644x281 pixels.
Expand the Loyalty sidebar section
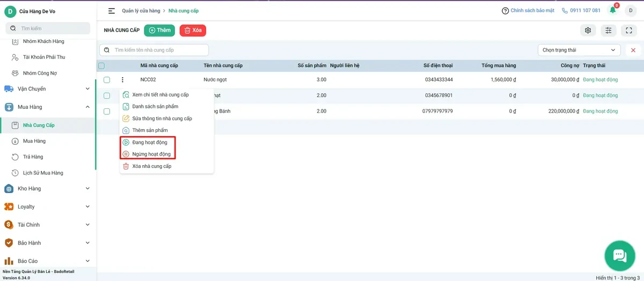point(87,207)
